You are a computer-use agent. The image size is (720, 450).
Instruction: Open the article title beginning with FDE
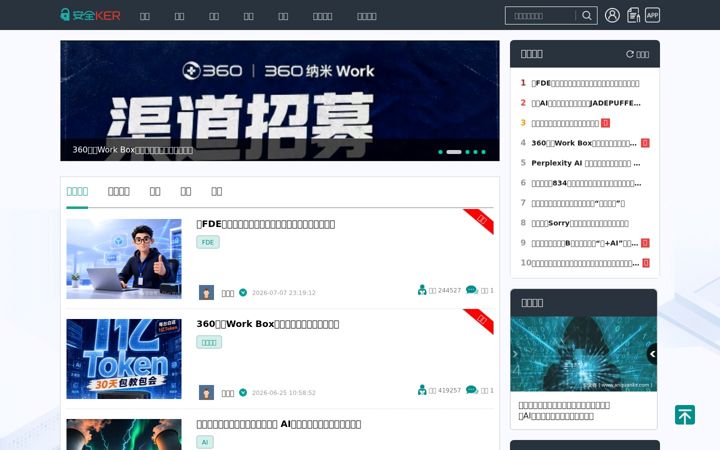click(266, 224)
